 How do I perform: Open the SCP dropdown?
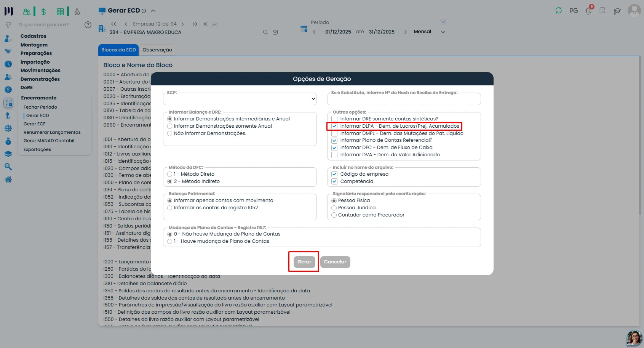240,99
